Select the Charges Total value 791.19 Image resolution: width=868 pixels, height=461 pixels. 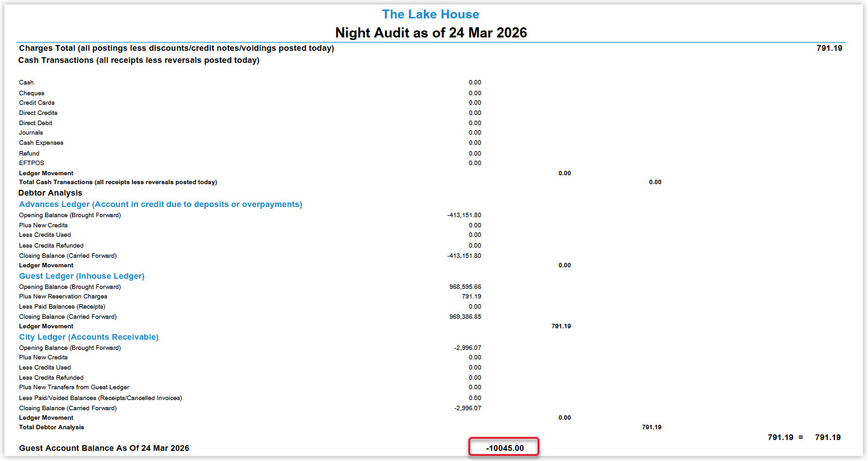point(829,48)
